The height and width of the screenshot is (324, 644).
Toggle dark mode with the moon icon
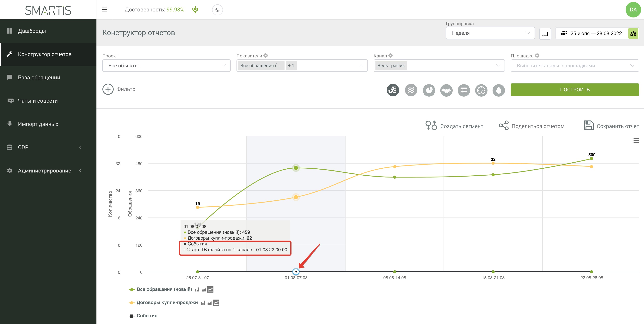click(217, 10)
